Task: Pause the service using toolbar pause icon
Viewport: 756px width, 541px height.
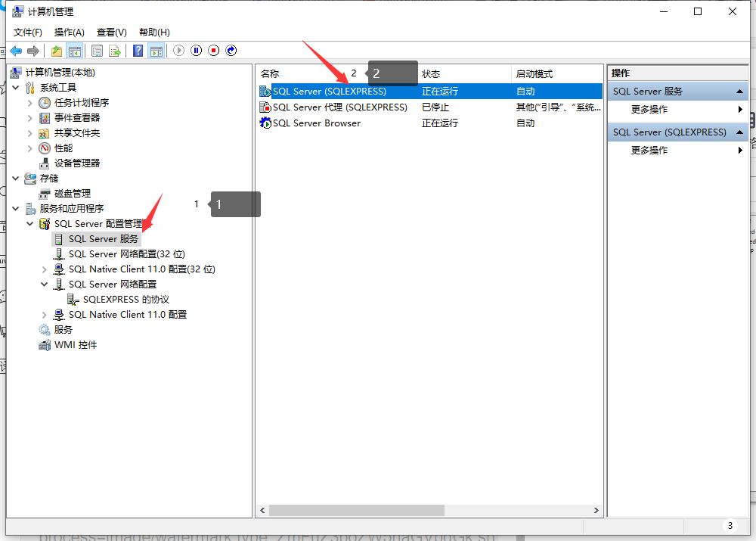Action: point(198,51)
